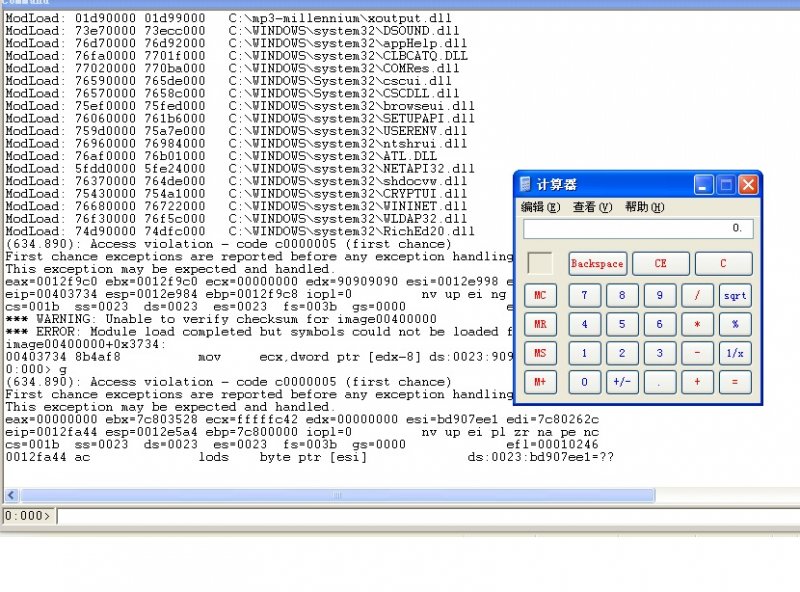This screenshot has height=592, width=800.
Task: Click the NETAPI32.dll ModLoad line
Action: point(240,168)
